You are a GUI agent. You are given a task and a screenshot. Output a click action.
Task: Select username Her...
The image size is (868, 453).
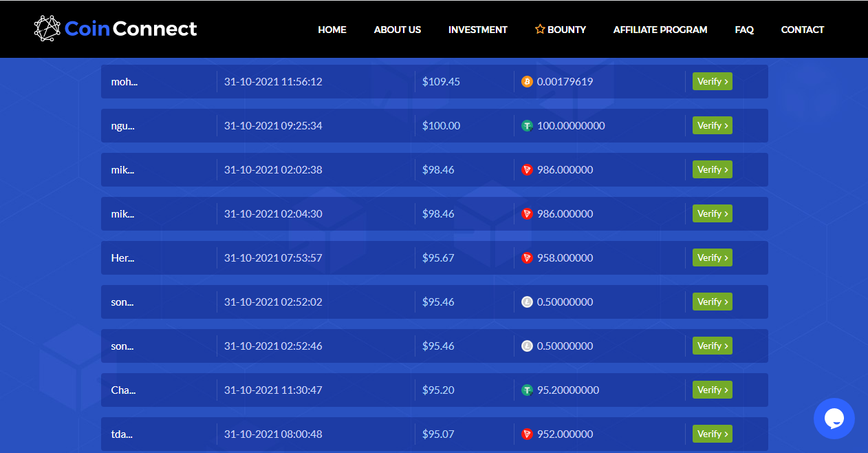click(x=122, y=258)
